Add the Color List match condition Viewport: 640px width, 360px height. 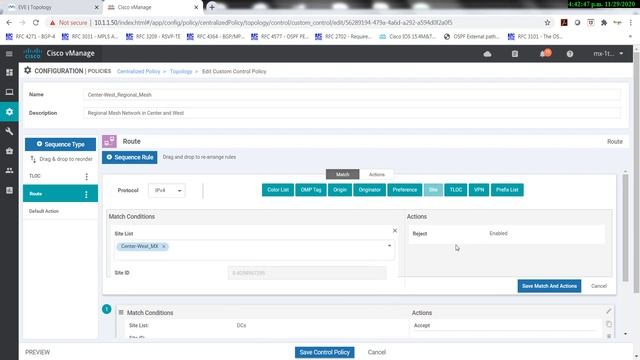pos(278,190)
